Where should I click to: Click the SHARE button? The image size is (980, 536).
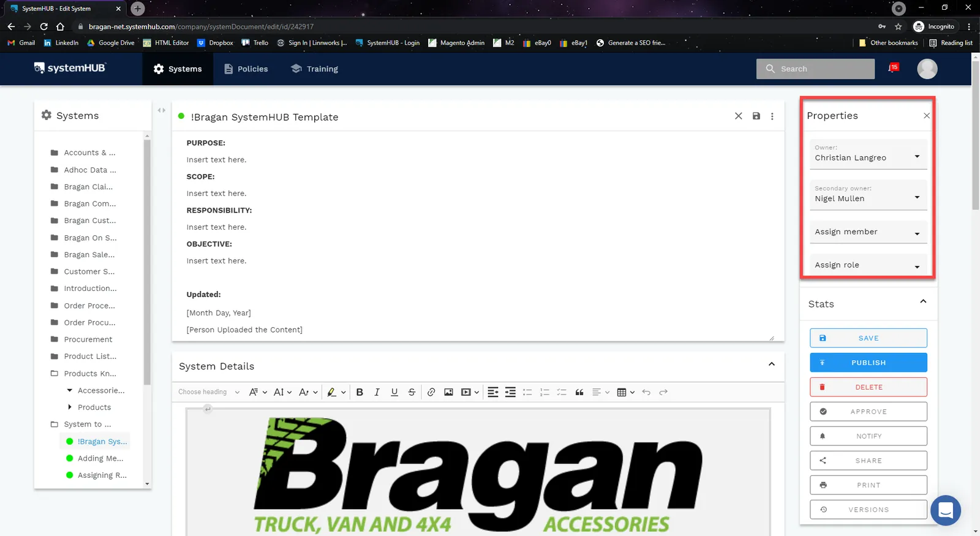pos(869,461)
